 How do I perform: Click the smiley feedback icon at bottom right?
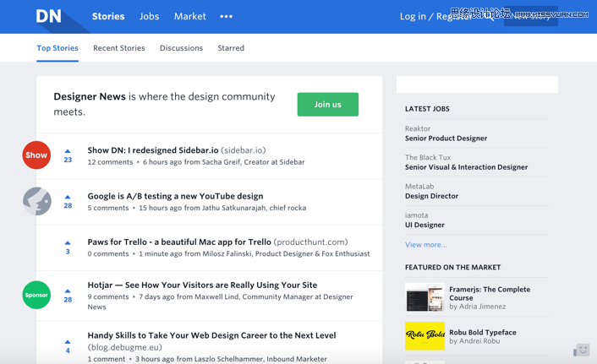click(582, 350)
